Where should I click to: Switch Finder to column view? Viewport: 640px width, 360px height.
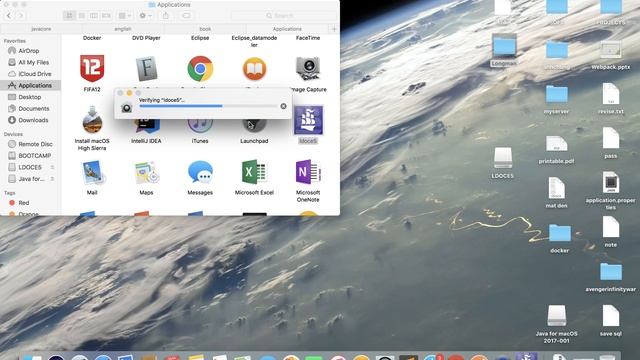pyautogui.click(x=94, y=16)
